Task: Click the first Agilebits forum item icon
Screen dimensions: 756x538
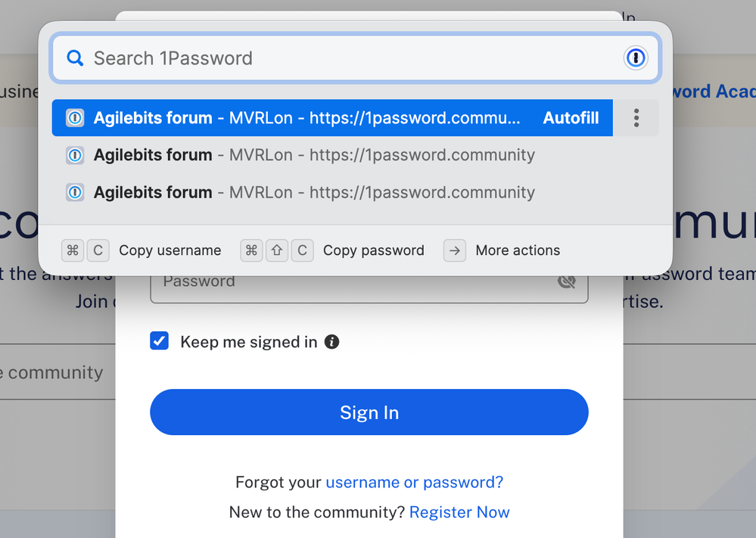Action: (x=75, y=118)
